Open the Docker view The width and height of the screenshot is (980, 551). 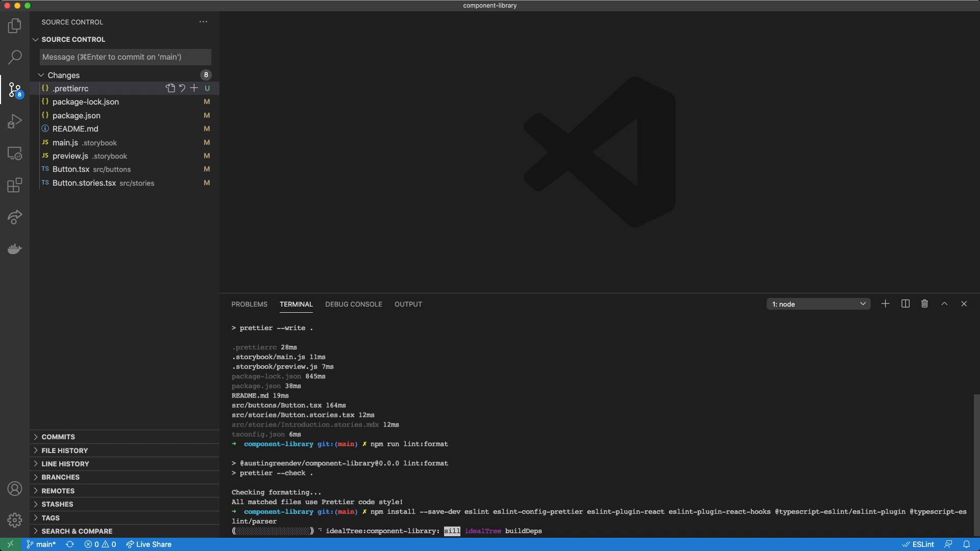15,249
